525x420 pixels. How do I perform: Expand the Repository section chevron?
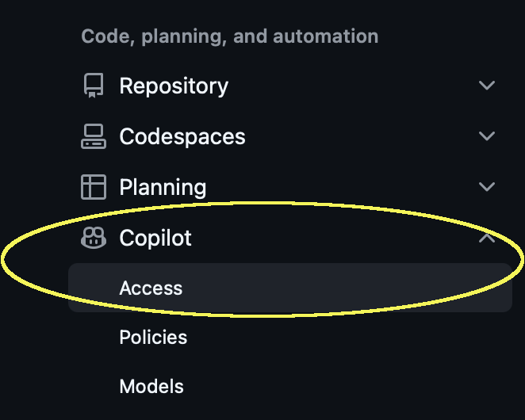coord(487,86)
